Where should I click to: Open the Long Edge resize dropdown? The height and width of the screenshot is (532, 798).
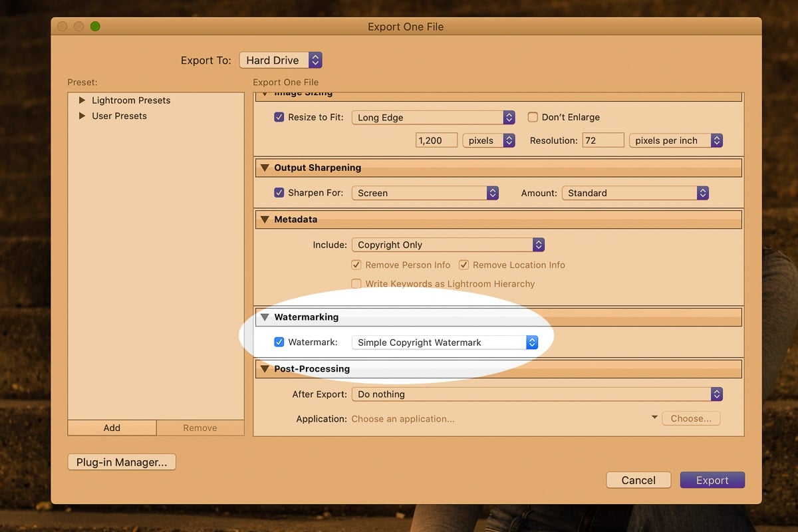click(434, 117)
